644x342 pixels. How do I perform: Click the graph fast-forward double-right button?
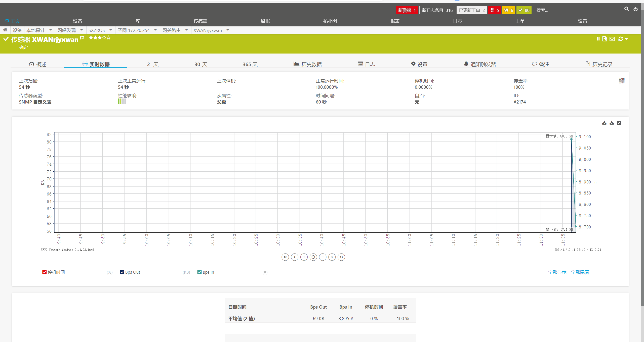(341, 257)
